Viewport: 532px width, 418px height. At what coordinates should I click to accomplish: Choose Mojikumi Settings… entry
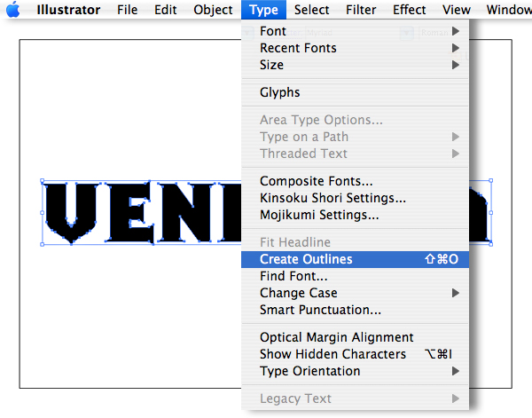(355, 215)
